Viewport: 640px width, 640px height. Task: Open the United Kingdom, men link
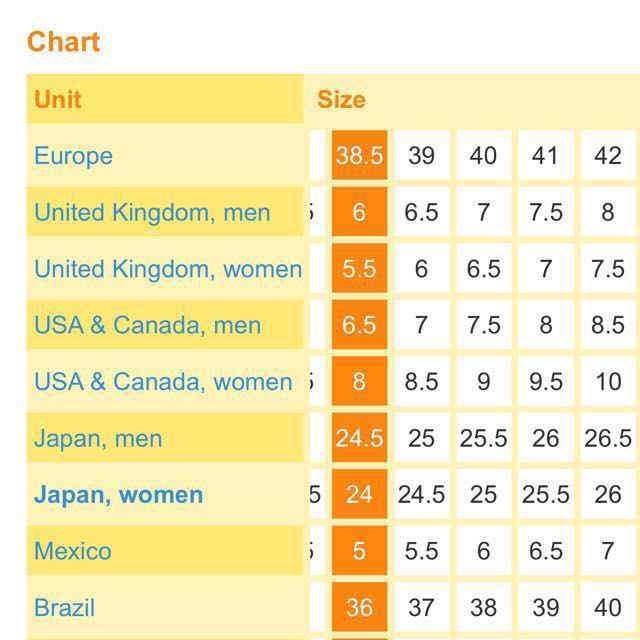[x=152, y=212]
